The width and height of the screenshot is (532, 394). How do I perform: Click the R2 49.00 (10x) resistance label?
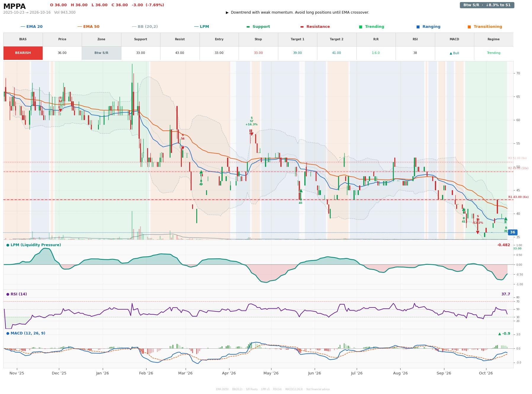tap(518, 168)
